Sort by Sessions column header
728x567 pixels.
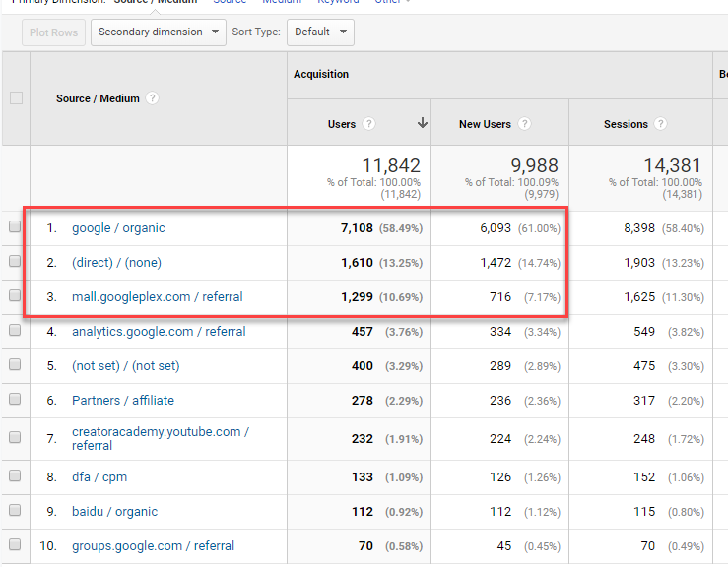coord(626,124)
